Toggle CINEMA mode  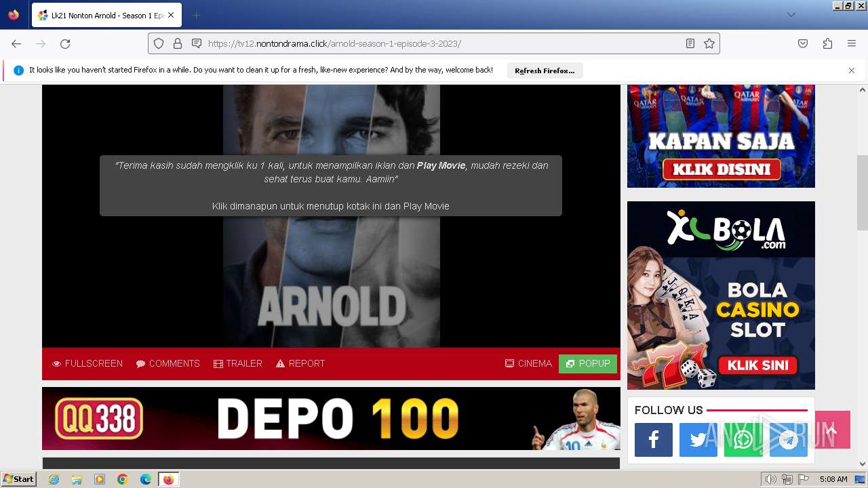coord(528,364)
